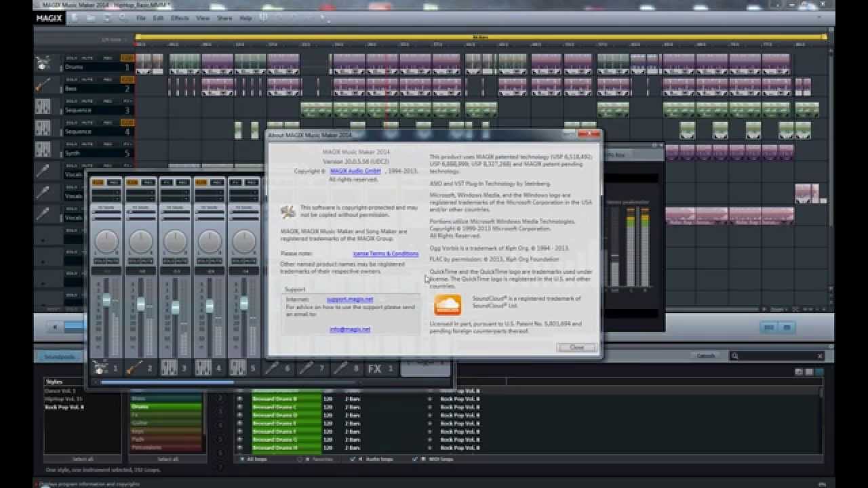Viewport: 868px width, 488px height.
Task: Open the Effects menu
Action: tap(180, 18)
